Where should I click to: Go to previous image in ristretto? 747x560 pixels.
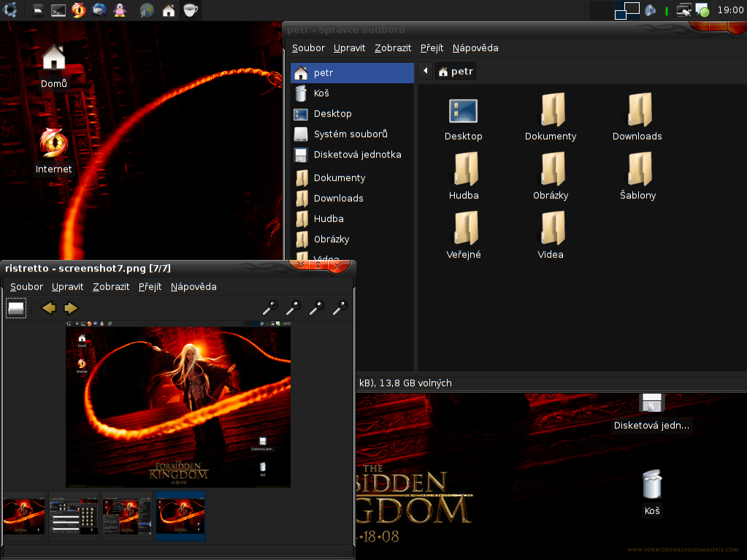pos(49,308)
